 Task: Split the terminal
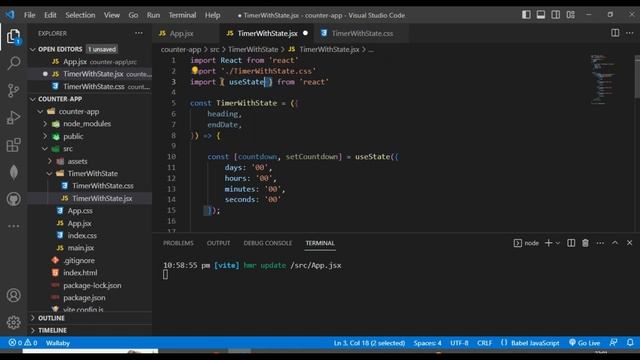pos(571,243)
